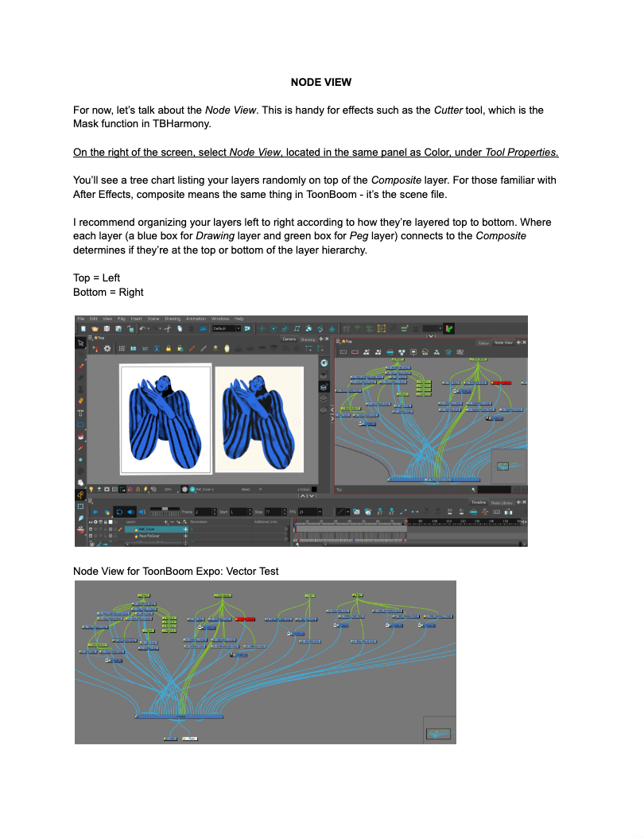This screenshot has width=644, height=838.
Task: Click the New Scene toolbar icon
Action: tap(83, 328)
